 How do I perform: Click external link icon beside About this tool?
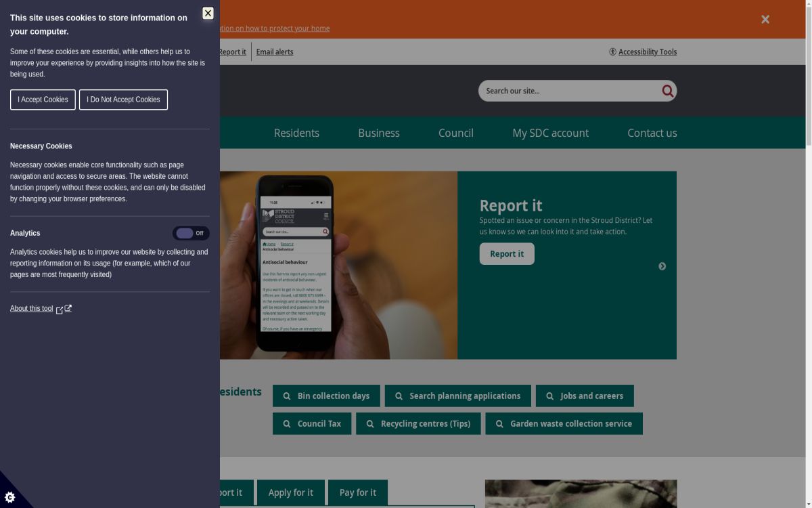tap(68, 309)
